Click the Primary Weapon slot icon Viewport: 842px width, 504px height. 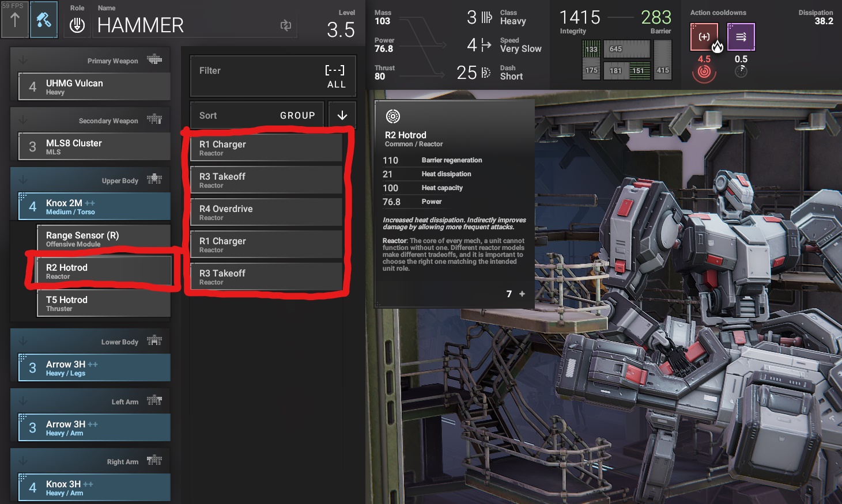point(154,59)
